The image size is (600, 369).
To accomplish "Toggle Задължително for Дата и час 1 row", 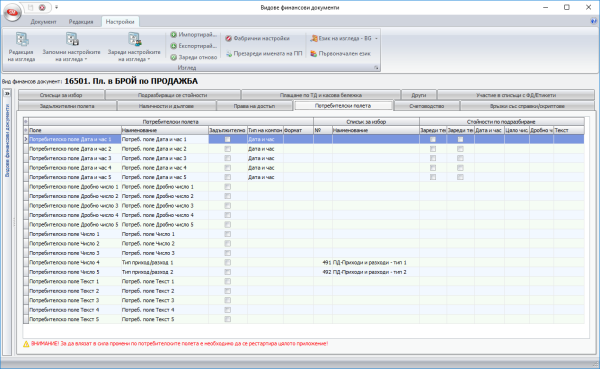I will tap(228, 139).
